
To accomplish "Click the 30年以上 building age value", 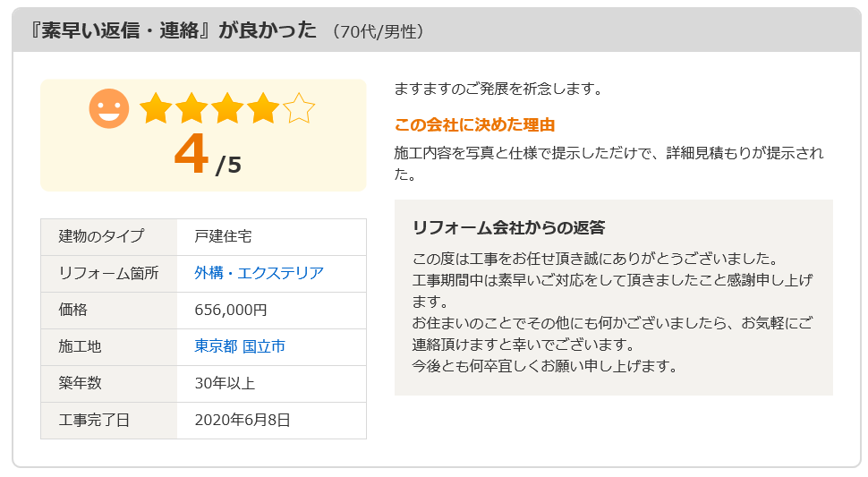I will pos(225,384).
